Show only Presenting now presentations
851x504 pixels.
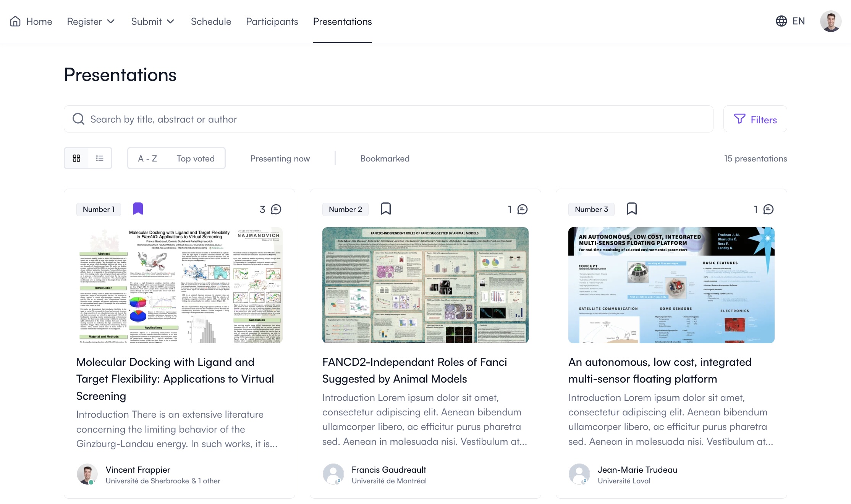coord(280,158)
